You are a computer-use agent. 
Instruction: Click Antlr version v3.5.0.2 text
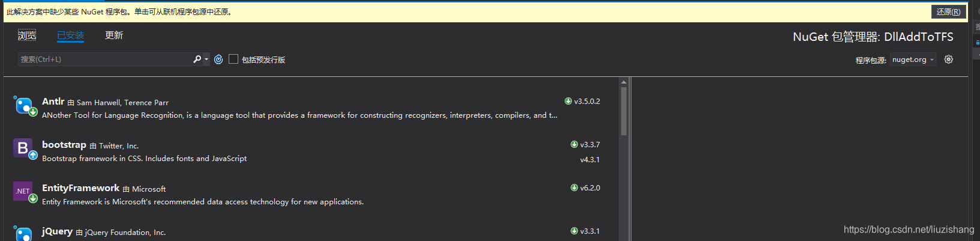pyautogui.click(x=587, y=101)
